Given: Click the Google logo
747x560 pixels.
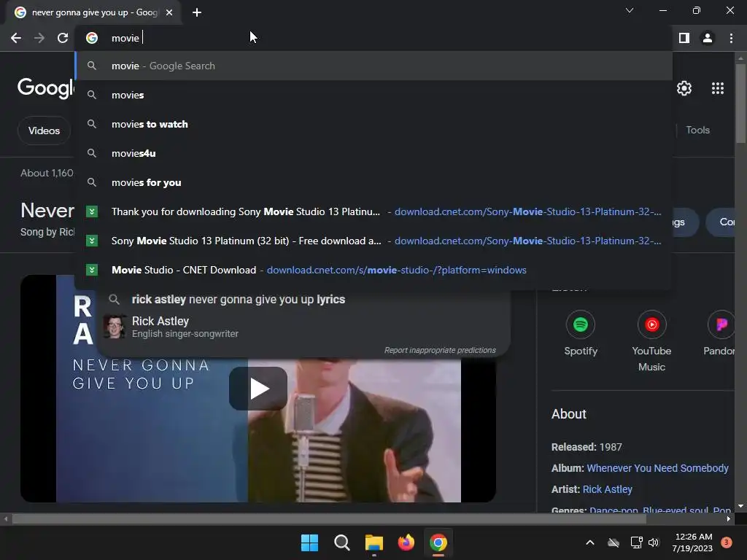Looking at the screenshot, I should (x=46, y=87).
